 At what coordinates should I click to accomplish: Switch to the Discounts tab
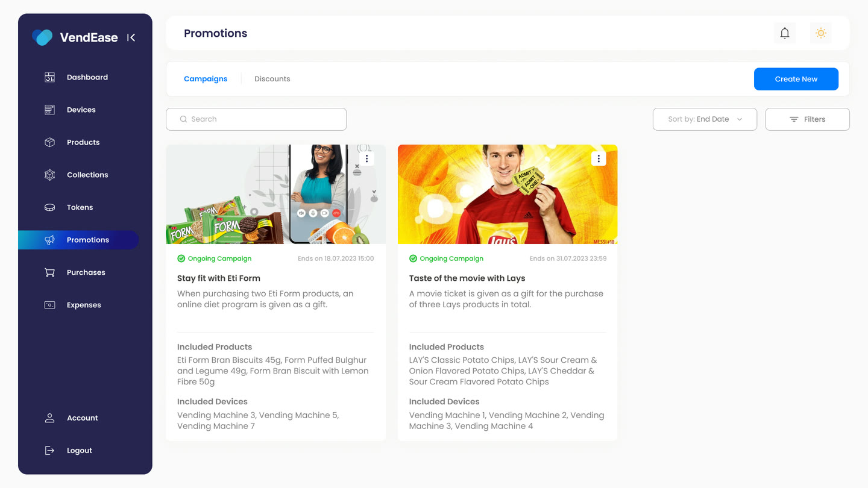point(272,79)
